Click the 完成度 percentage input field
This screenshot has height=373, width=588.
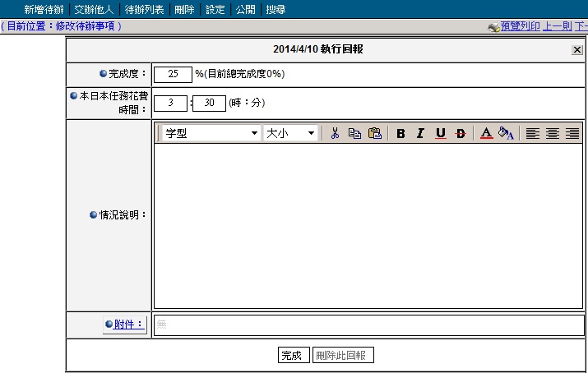point(173,74)
